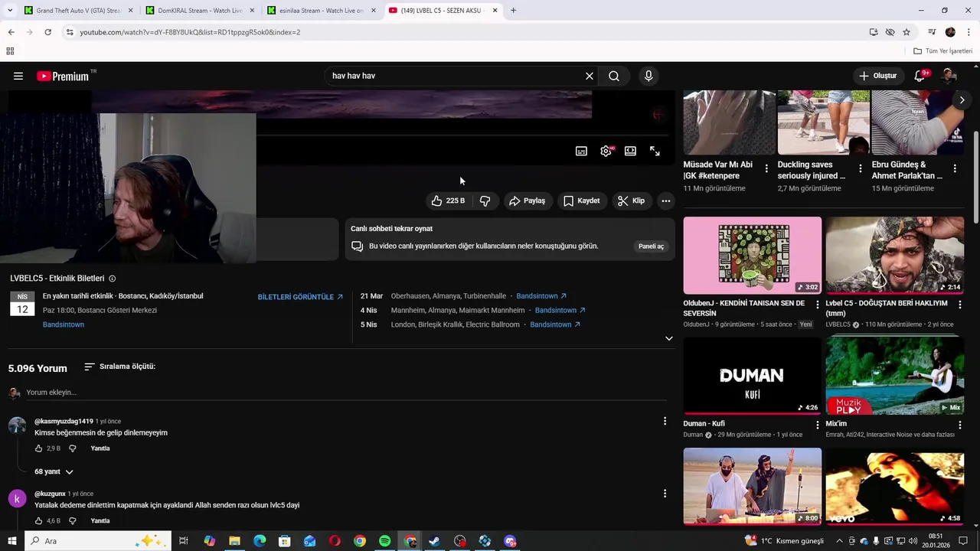Open Spotify from the Windows taskbar

pos(385,541)
